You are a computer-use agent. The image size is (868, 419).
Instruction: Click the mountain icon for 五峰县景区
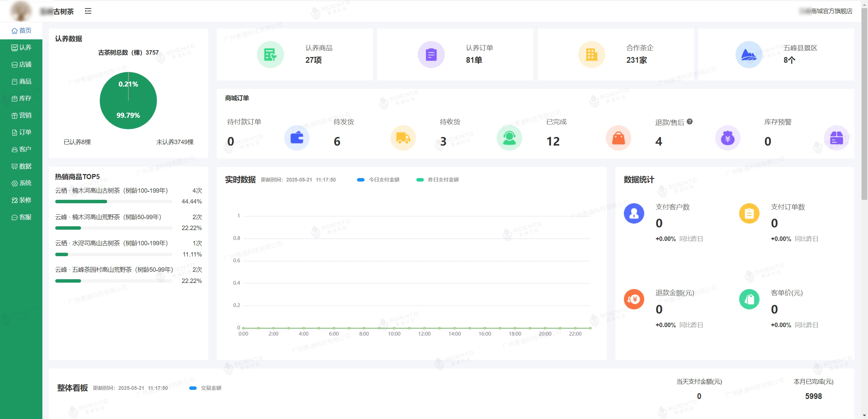click(x=749, y=55)
